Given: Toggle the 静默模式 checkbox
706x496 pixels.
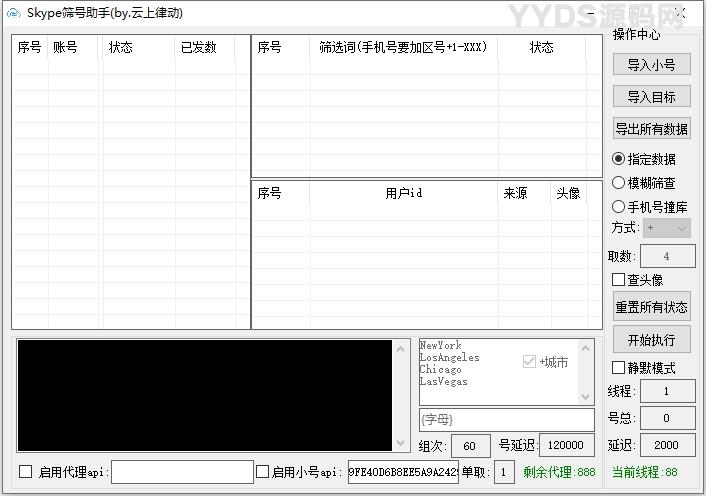Looking at the screenshot, I should pyautogui.click(x=619, y=368).
